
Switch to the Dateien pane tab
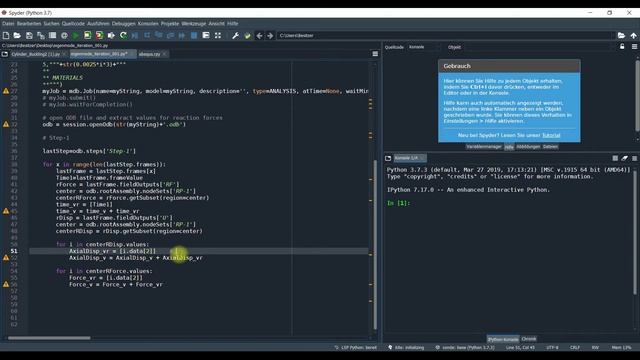coord(550,147)
